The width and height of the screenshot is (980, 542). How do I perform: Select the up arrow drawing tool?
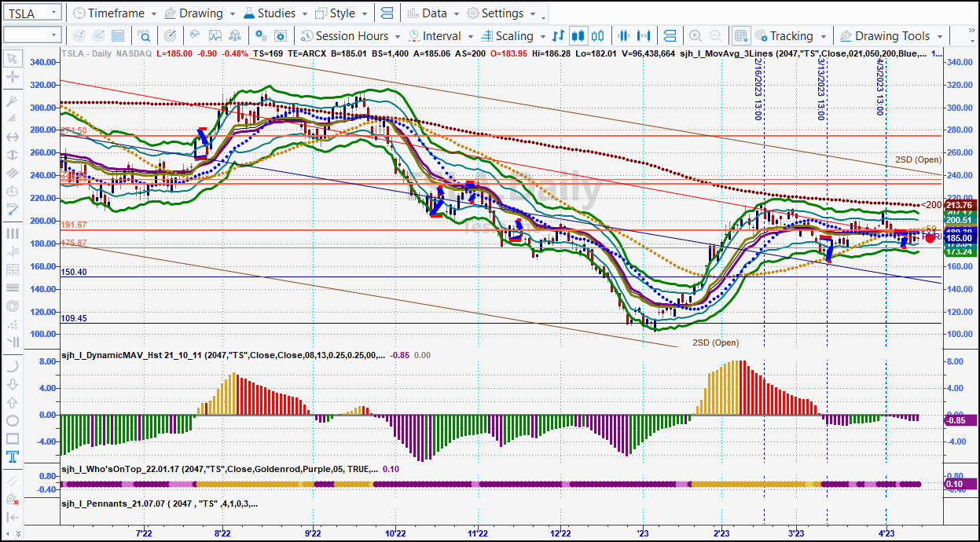pos(12,402)
